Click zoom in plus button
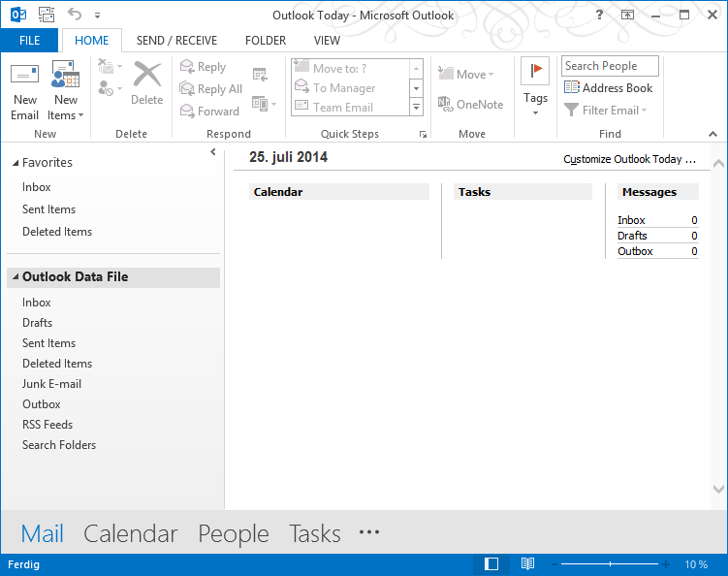The width and height of the screenshot is (728, 576). [x=666, y=564]
